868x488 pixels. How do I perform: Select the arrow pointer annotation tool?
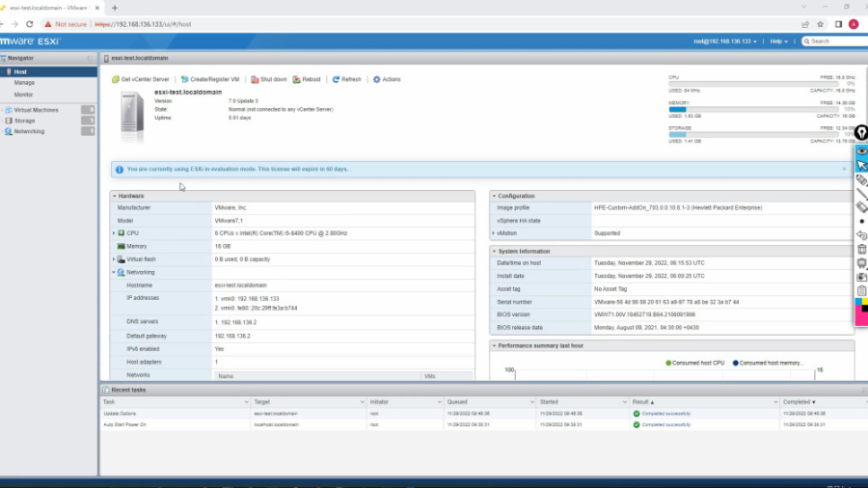tap(861, 166)
